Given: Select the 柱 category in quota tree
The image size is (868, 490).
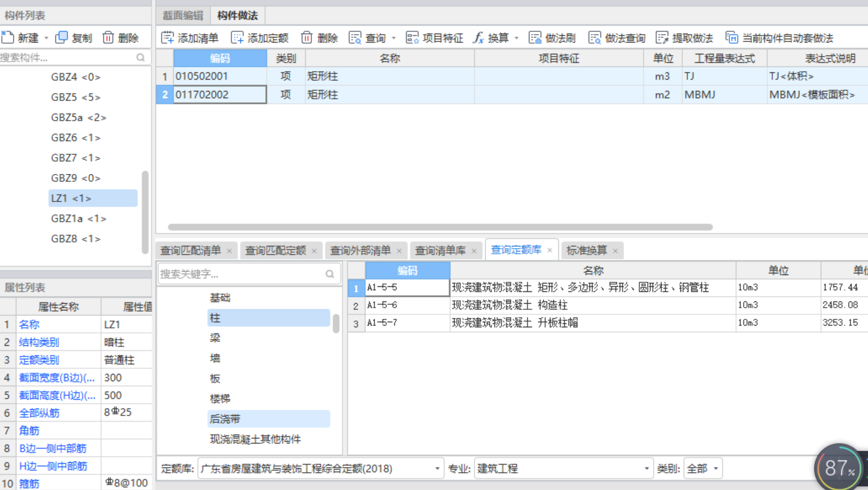Looking at the screenshot, I should 268,318.
